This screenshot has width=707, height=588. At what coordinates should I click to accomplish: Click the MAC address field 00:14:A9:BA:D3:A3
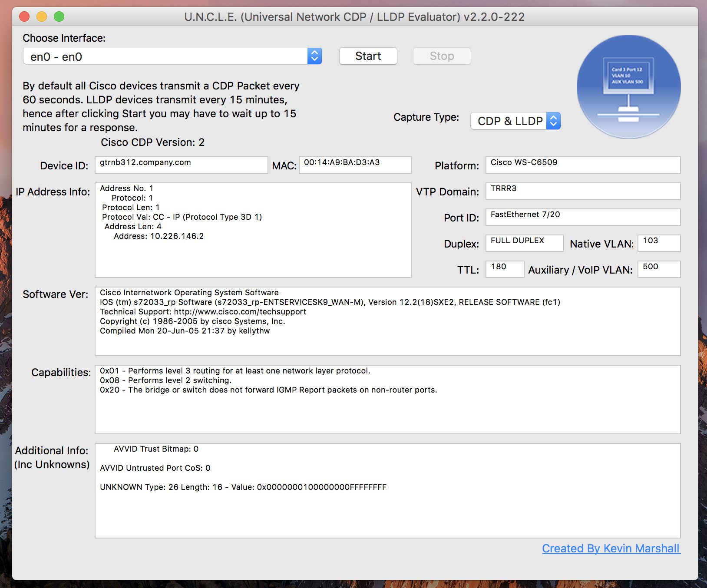pyautogui.click(x=355, y=165)
